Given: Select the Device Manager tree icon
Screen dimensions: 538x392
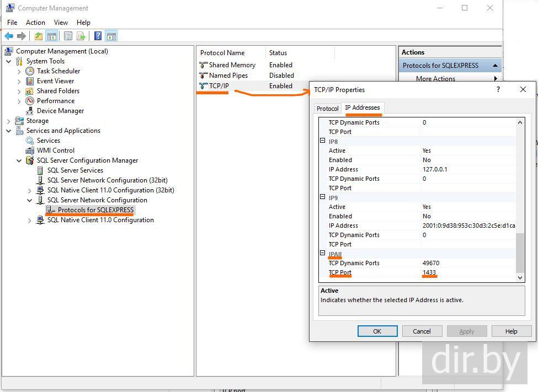Looking at the screenshot, I should coord(30,111).
